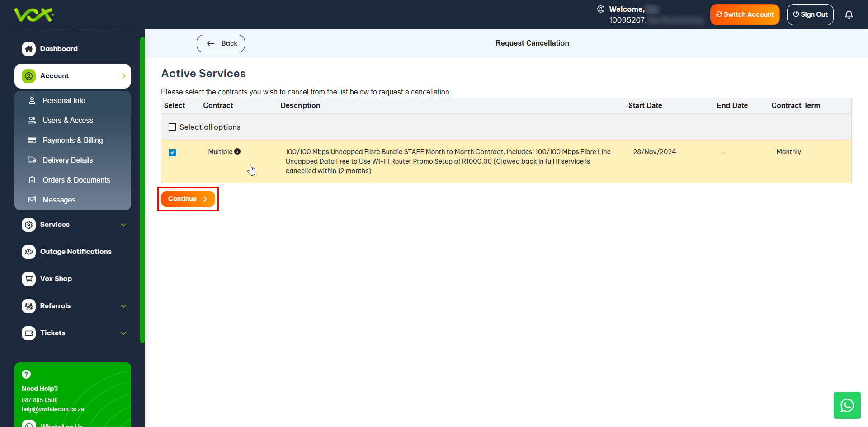Click the Switch Account button
868x427 pixels.
(x=745, y=14)
